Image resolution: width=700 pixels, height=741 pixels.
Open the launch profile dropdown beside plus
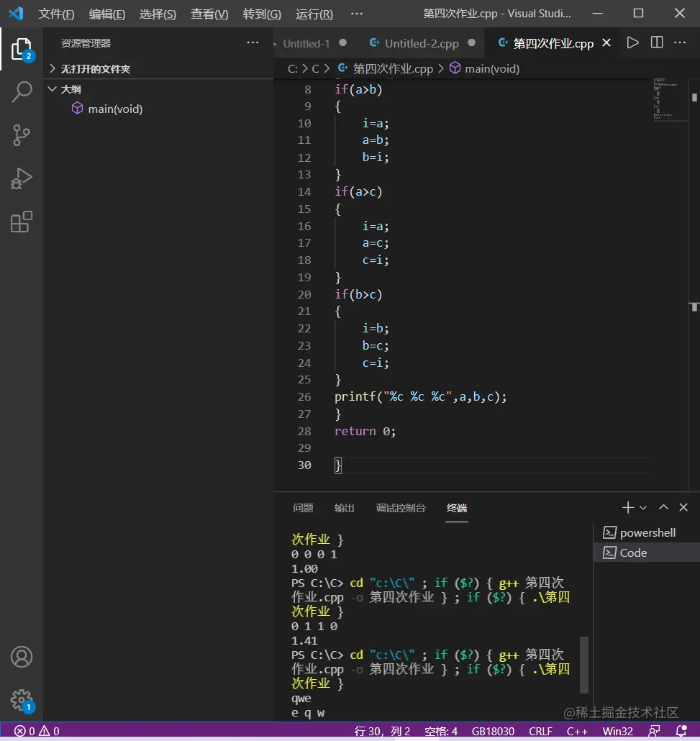tap(643, 508)
